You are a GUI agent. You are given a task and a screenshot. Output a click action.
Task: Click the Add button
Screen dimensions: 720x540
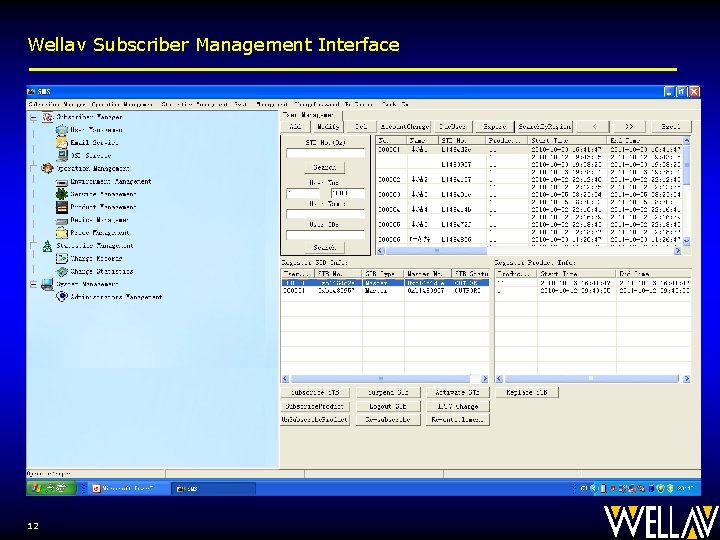[x=295, y=126]
